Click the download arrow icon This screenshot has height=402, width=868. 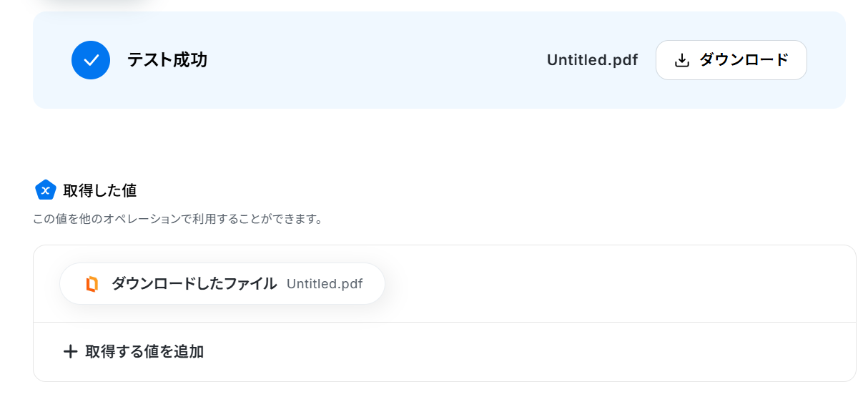[x=682, y=60]
